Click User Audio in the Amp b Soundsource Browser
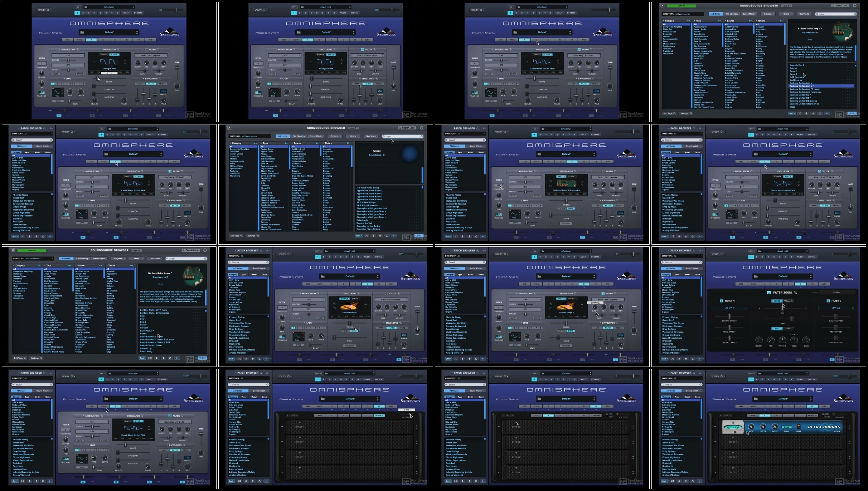Viewport: 868px width, 491px height. (804, 14)
